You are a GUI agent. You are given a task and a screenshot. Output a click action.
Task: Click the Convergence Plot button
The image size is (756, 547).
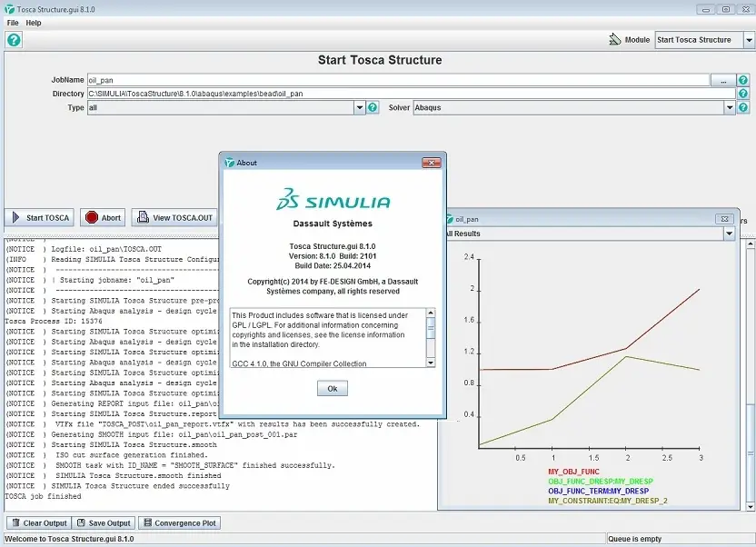pos(180,522)
